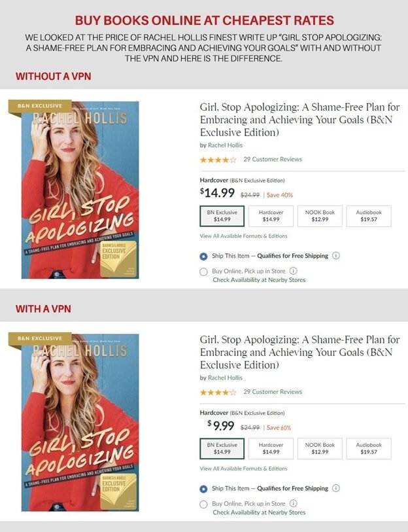Click Check Availability at Nearby Stores, top listing
The image size is (408, 532).
click(259, 280)
